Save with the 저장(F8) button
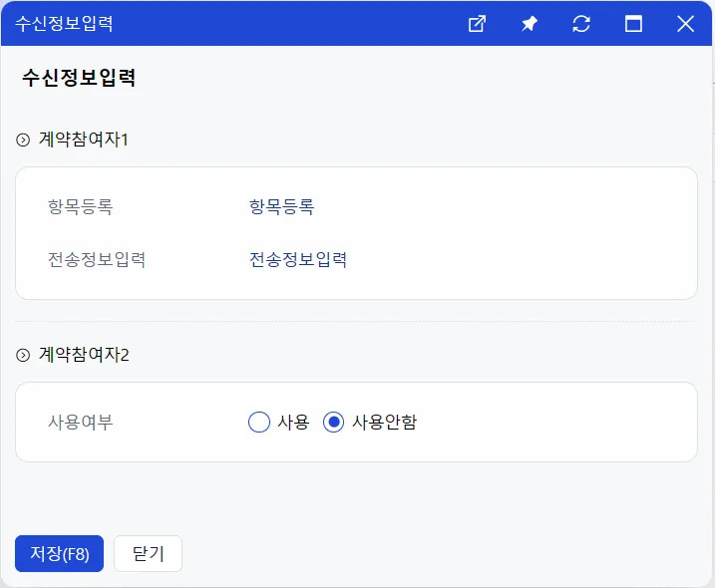The height and width of the screenshot is (588, 715). click(x=59, y=553)
